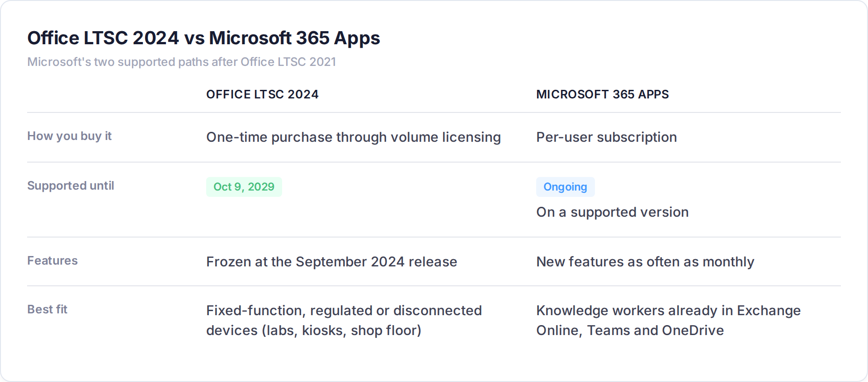Click the subtitle about two supported paths

(x=181, y=62)
